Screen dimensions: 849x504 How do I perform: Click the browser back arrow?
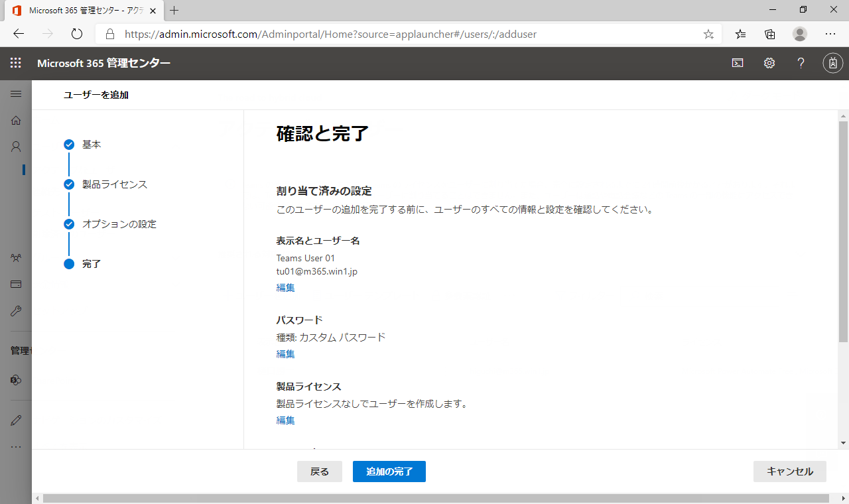pos(19,34)
